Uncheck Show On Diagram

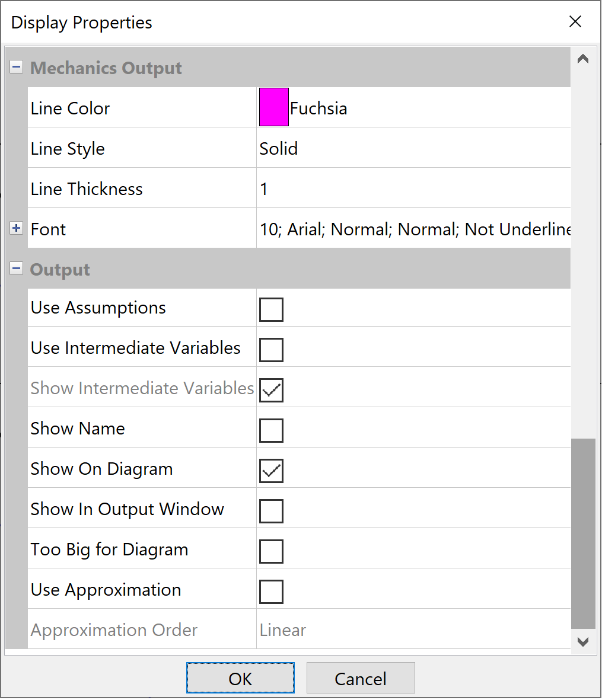(x=271, y=471)
